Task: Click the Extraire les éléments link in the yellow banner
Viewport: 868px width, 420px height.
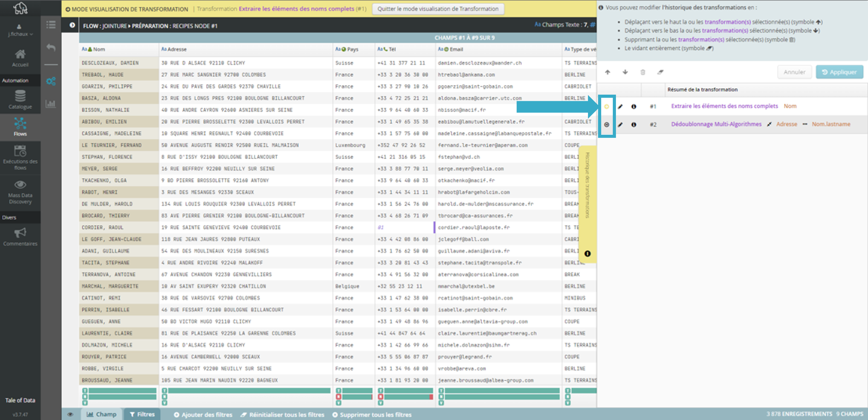Action: point(297,9)
